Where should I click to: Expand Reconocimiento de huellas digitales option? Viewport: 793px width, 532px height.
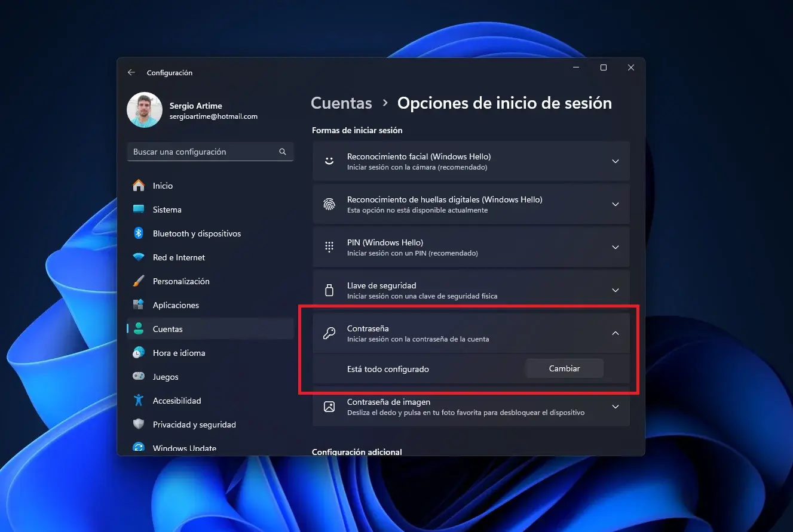(615, 204)
